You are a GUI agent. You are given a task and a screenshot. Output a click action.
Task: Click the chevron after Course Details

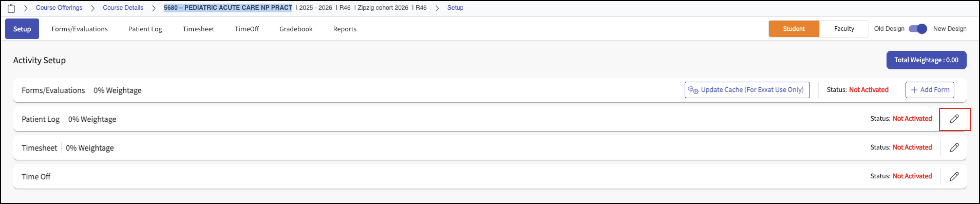153,8
